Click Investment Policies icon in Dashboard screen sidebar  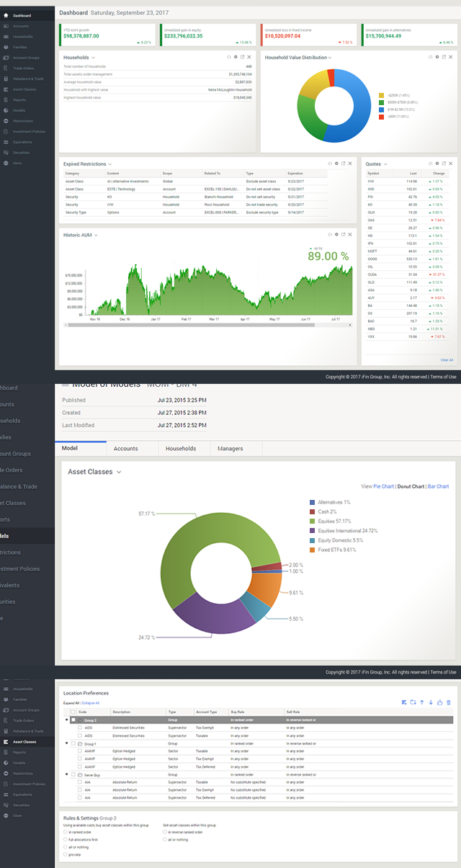coord(6,131)
